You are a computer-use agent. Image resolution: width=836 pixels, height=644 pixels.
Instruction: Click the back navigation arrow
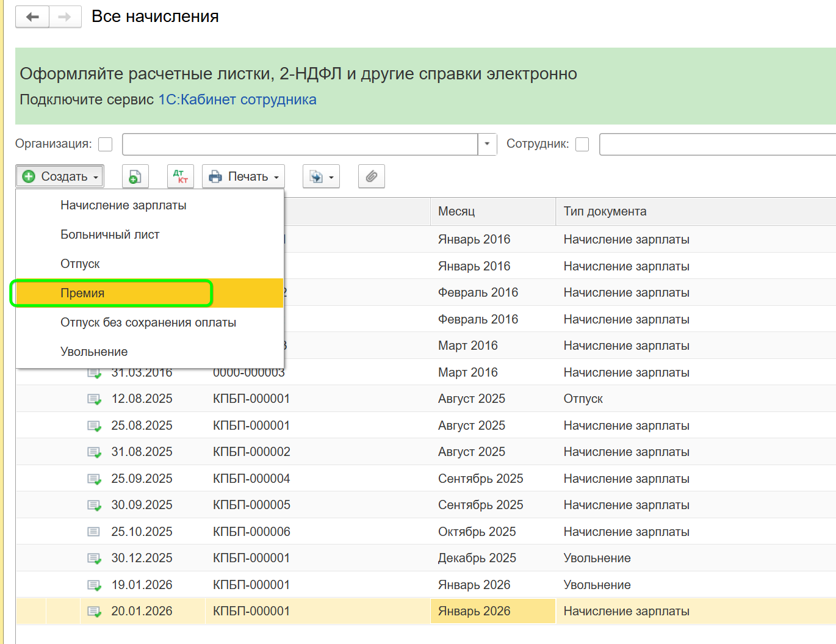33,17
